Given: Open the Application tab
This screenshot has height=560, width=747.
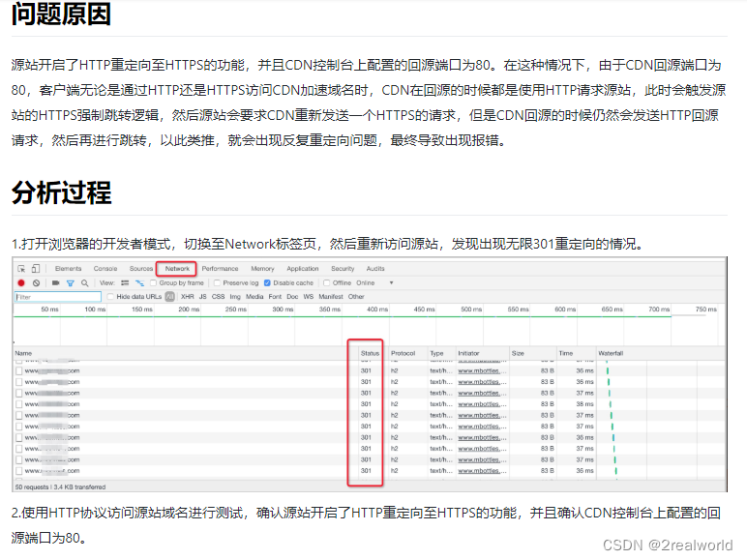Looking at the screenshot, I should [x=303, y=269].
